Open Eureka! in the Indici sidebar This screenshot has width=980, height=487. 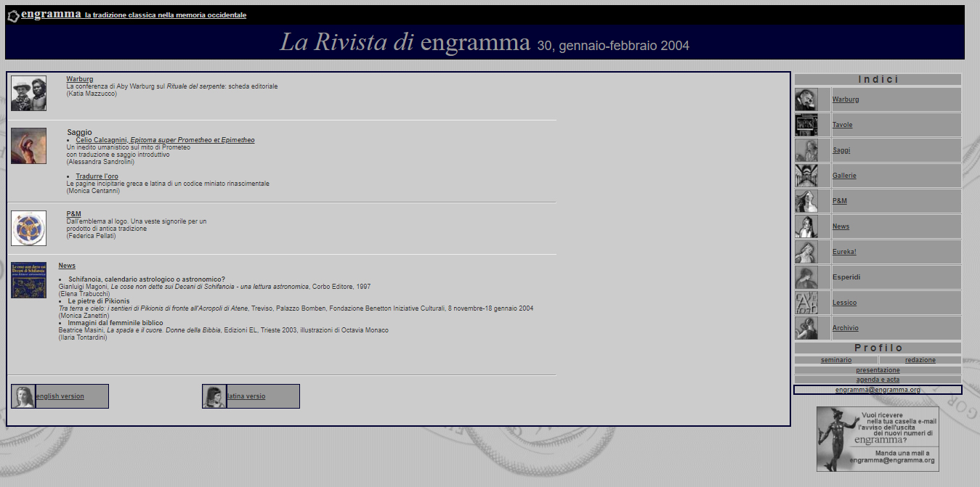tap(844, 252)
